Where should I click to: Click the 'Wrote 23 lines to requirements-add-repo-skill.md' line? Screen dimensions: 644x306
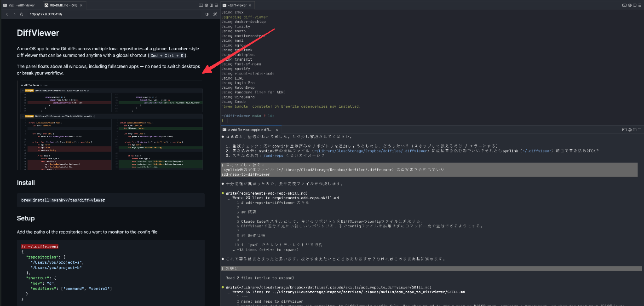pyautogui.click(x=285, y=198)
